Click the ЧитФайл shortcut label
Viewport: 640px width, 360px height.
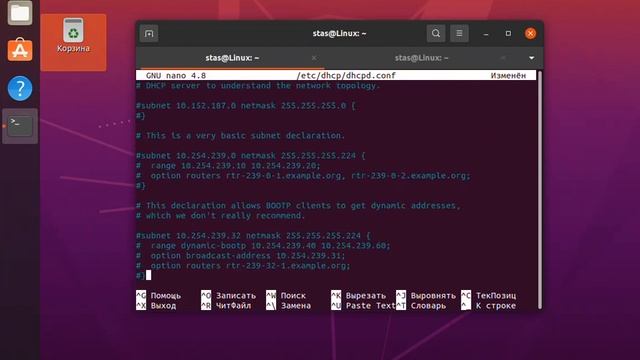click(233, 306)
